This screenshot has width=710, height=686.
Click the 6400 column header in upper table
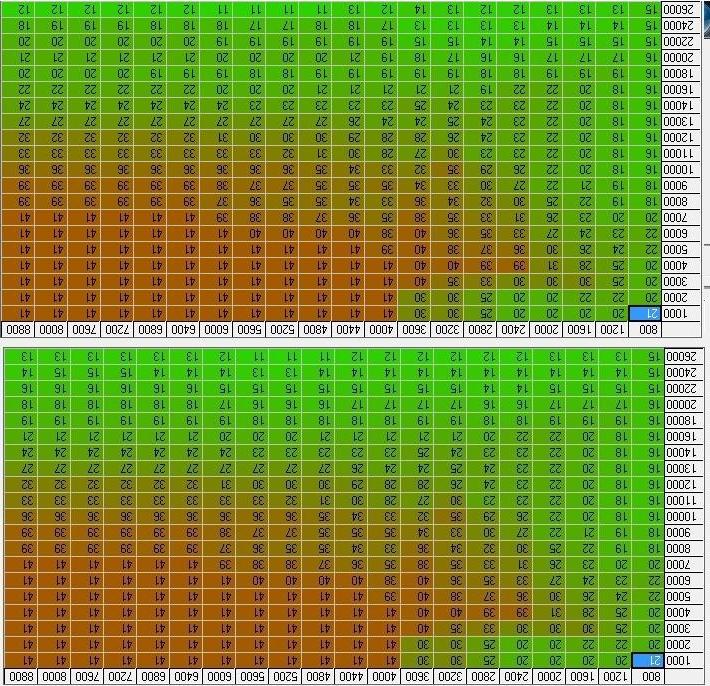[187, 329]
